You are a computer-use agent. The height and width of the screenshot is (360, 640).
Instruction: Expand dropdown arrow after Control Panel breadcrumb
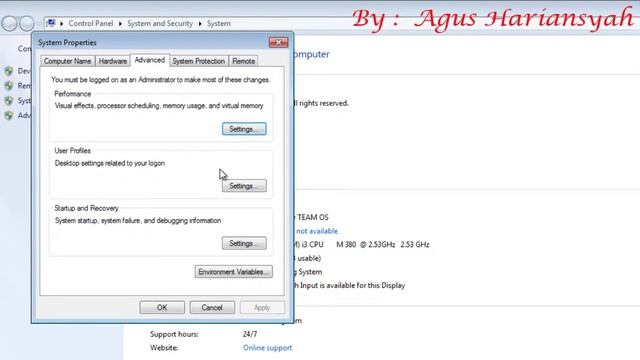pos(120,24)
